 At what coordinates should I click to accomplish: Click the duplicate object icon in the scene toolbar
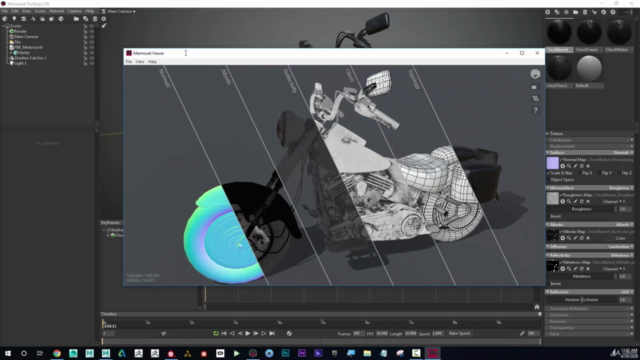pos(85,19)
